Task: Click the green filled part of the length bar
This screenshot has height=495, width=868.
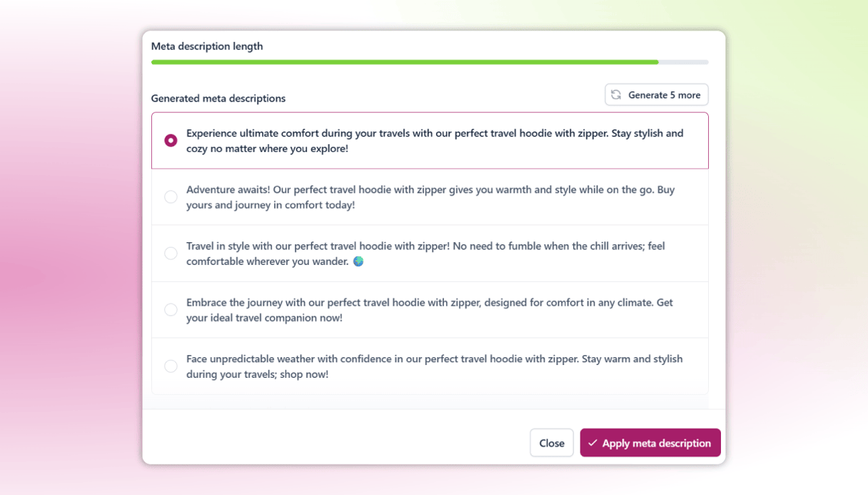Action: click(404, 62)
